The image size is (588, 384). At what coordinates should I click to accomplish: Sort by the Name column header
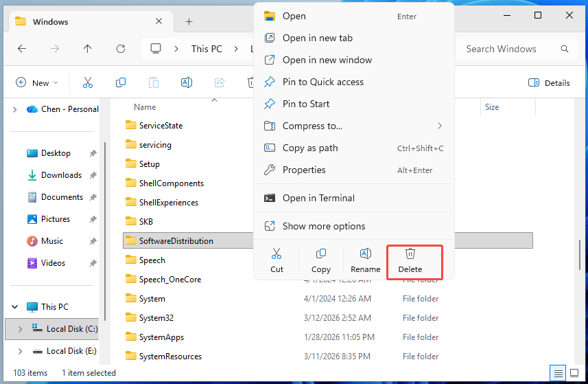[145, 107]
